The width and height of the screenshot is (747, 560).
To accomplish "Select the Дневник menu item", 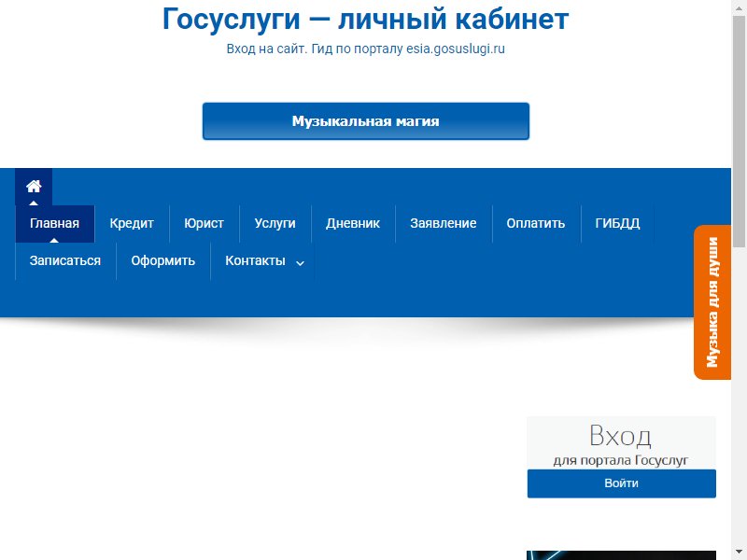I will coord(353,223).
